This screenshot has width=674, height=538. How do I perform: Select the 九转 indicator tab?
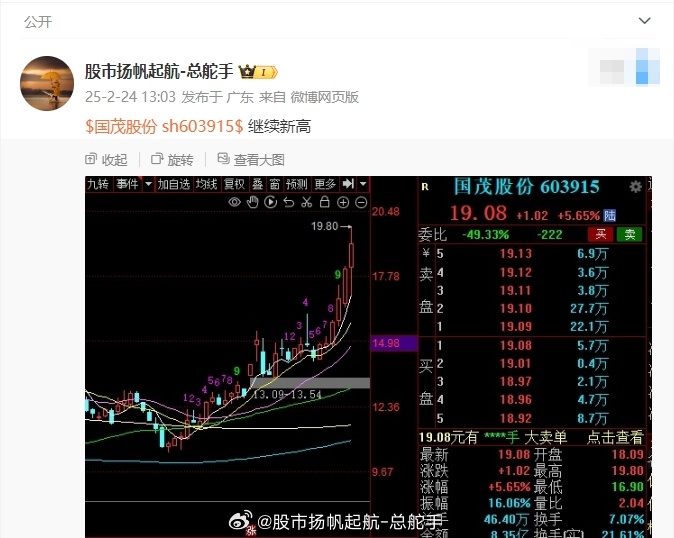[98, 184]
